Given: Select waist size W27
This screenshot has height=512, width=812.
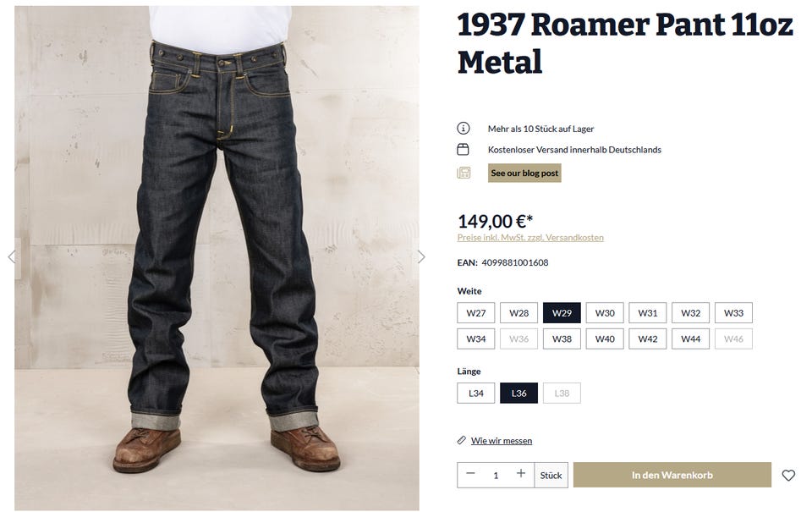Looking at the screenshot, I should click(476, 313).
